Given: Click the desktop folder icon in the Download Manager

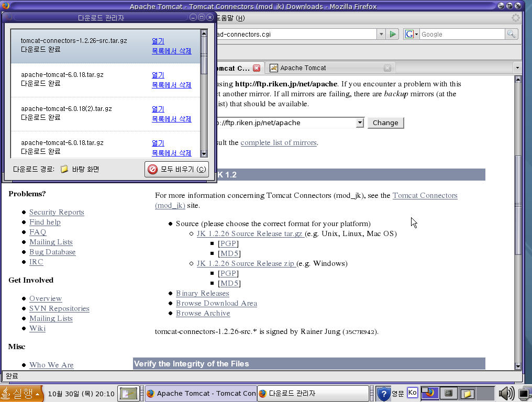Looking at the screenshot, I should click(x=64, y=169).
